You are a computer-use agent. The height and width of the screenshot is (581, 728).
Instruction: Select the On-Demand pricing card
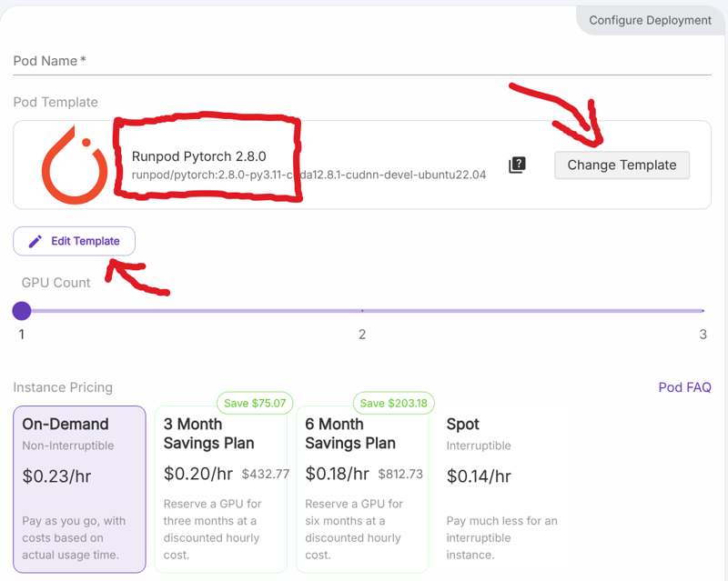pos(79,489)
